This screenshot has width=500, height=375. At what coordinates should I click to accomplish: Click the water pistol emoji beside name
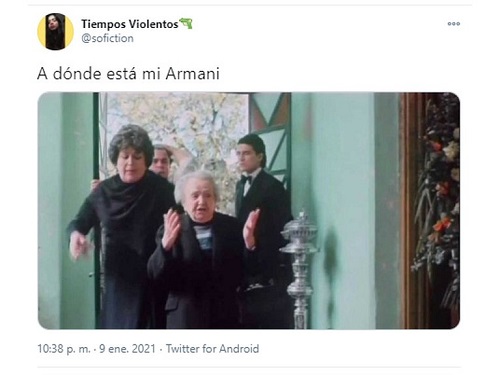tap(186, 24)
